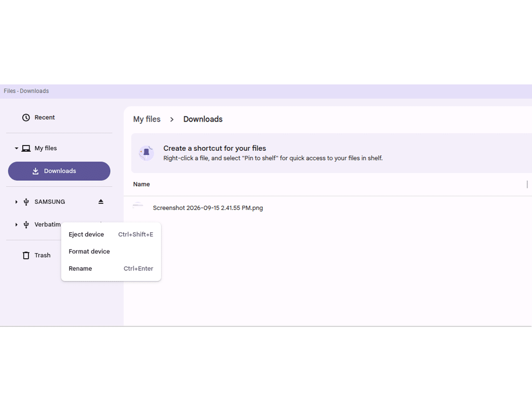Image resolution: width=532 pixels, height=410 pixels.
Task: Select the Downloads folder in sidebar
Action: (59, 171)
